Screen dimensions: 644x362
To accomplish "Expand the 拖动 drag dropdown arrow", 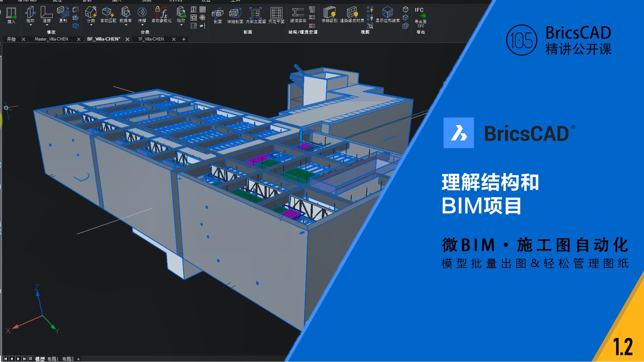I will pyautogui.click(x=30, y=25).
